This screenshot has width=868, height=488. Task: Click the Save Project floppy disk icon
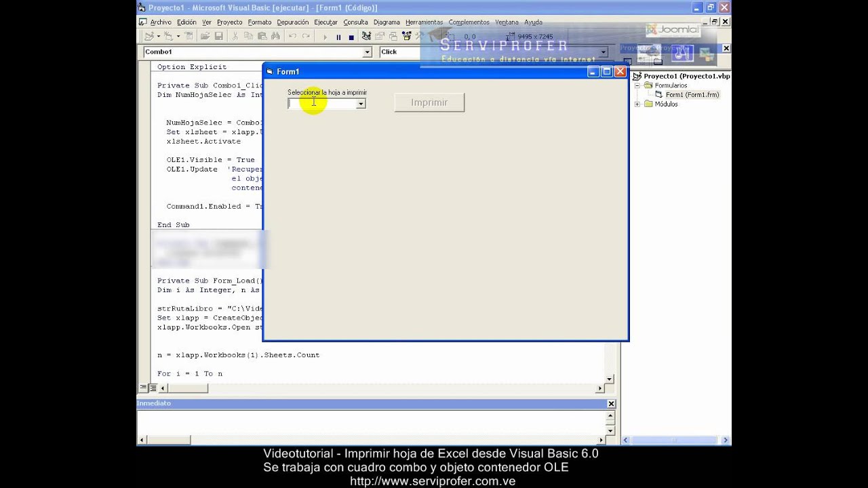tap(219, 37)
